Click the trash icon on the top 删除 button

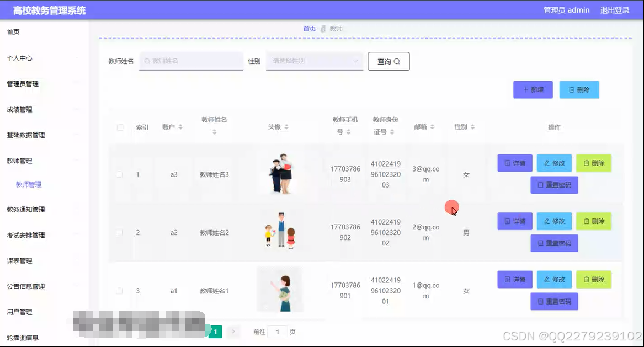pos(572,89)
